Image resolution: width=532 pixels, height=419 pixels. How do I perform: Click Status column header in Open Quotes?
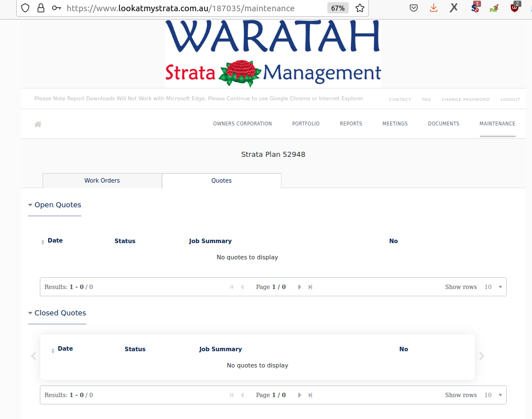pos(125,241)
